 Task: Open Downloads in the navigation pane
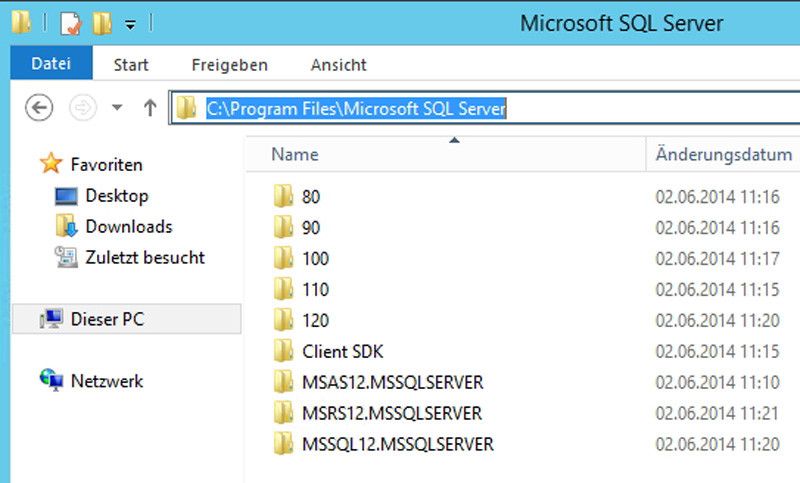coord(128,227)
